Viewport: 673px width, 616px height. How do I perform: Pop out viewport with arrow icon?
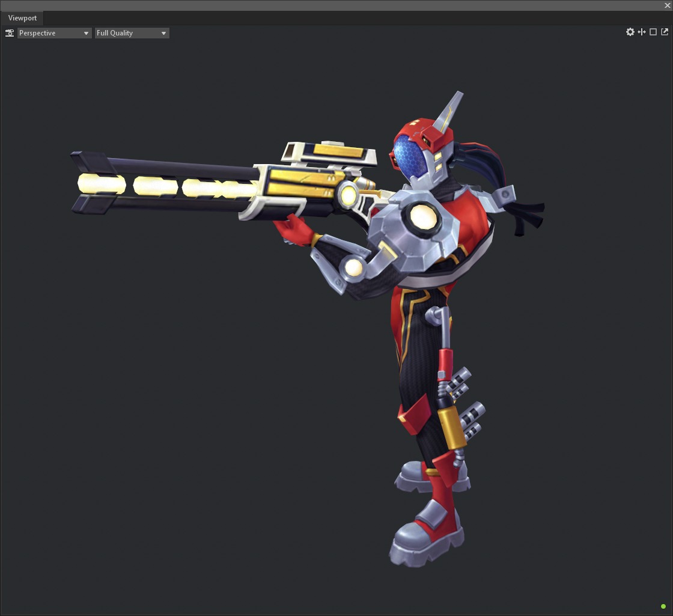(x=665, y=32)
